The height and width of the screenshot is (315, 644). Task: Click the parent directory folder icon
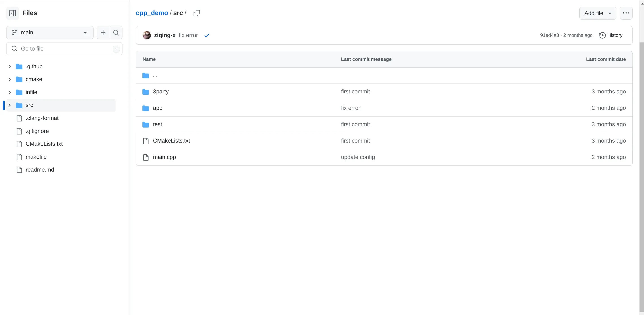point(146,76)
